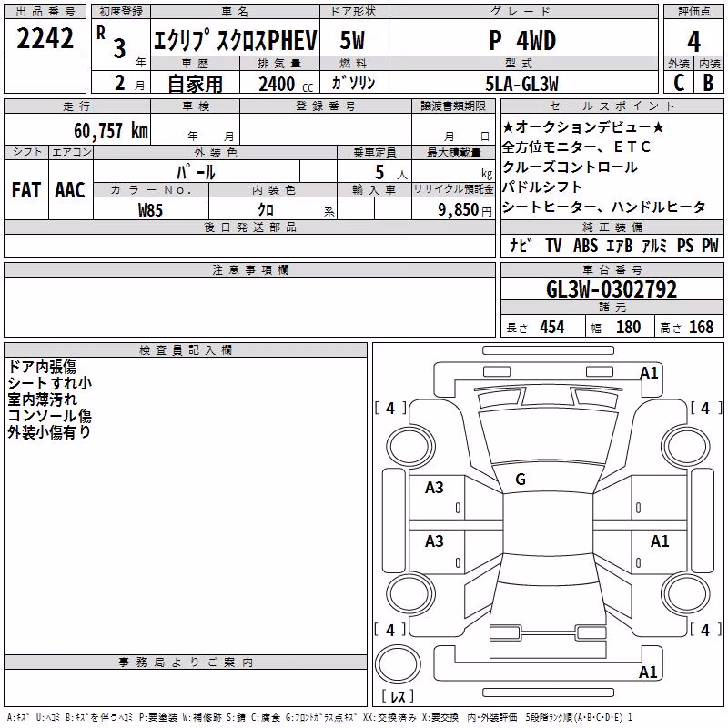
Task: Select ABS in genuine equipment
Action: 585,246
